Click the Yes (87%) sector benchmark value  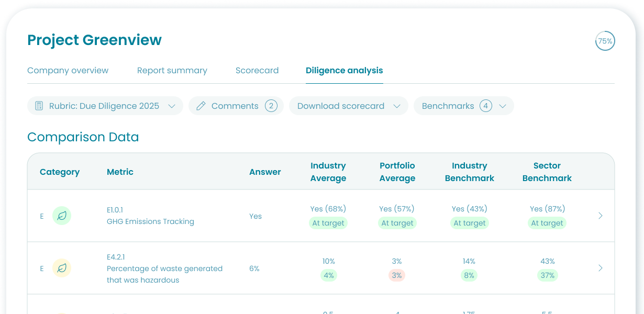coord(547,209)
